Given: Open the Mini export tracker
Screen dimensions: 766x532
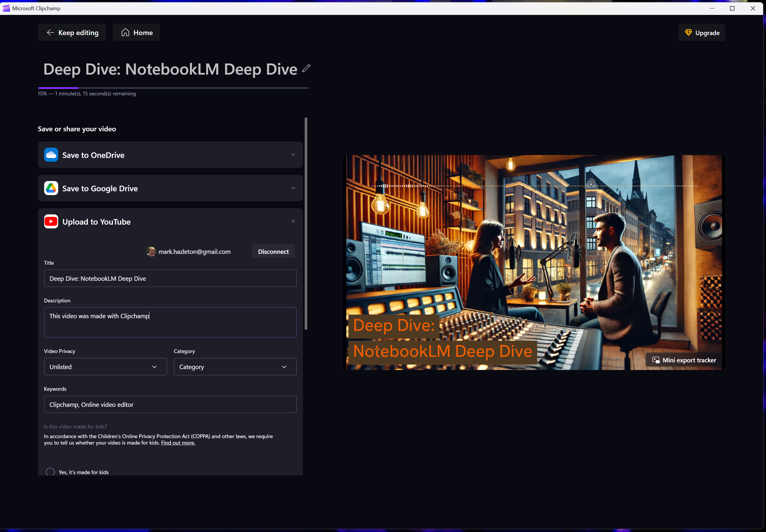Looking at the screenshot, I should tap(684, 360).
